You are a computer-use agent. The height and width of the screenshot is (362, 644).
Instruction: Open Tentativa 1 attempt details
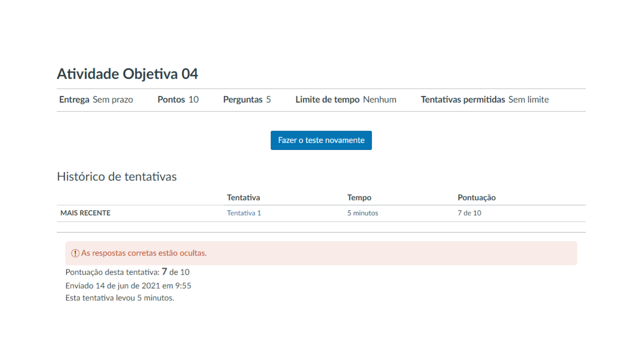(x=244, y=213)
